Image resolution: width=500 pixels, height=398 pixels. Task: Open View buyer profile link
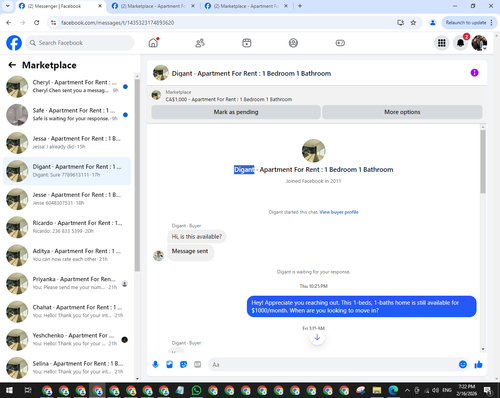[x=339, y=212]
